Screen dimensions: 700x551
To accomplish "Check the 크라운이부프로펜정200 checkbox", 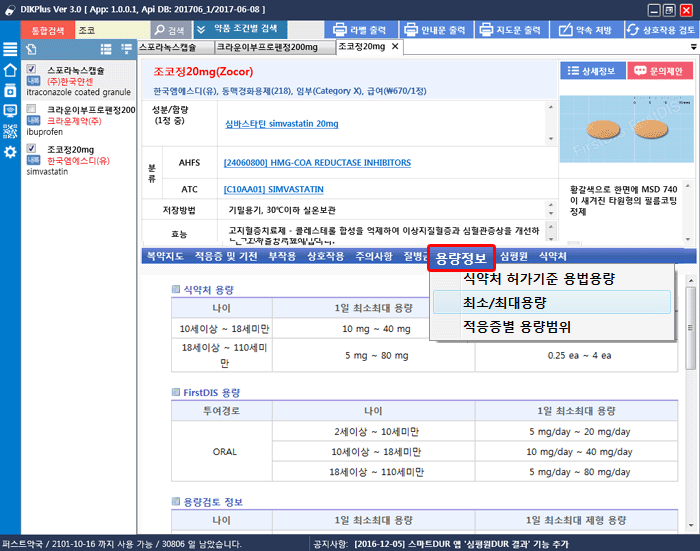I will tap(33, 109).
